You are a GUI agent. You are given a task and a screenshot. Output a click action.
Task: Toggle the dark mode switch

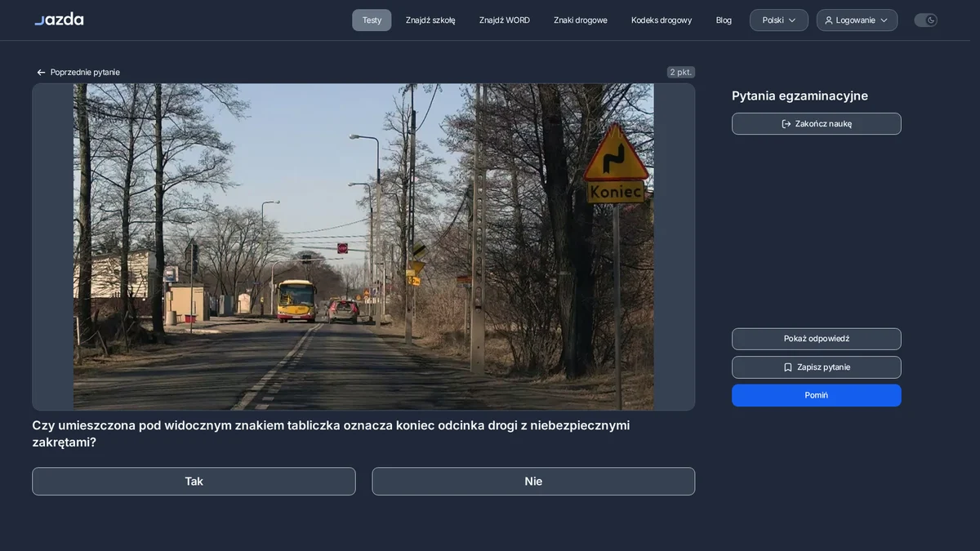pos(925,20)
